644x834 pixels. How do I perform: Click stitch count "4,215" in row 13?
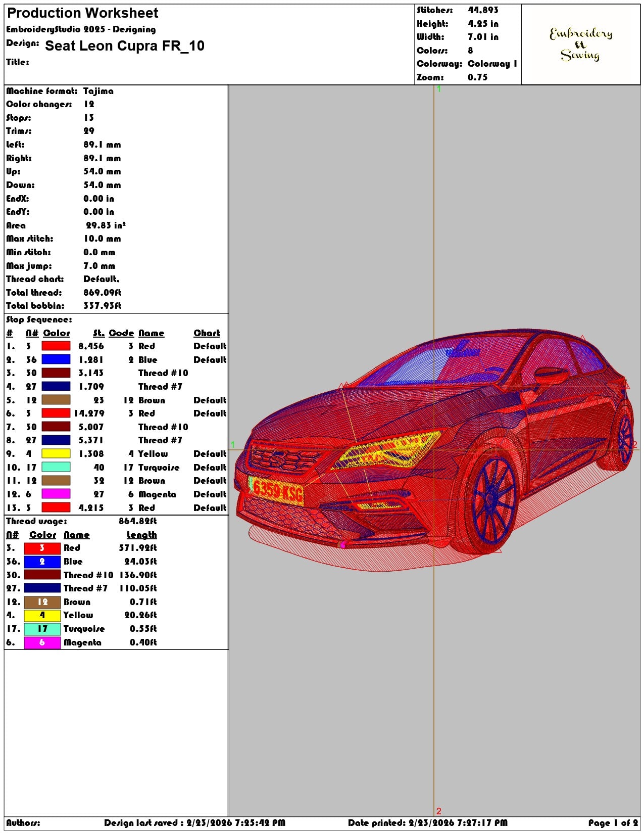[x=91, y=508]
